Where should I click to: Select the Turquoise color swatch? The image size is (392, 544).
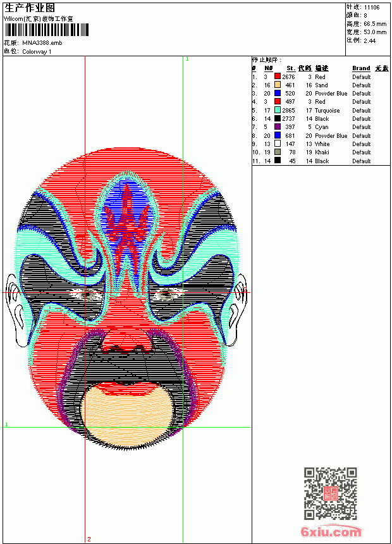278,110
